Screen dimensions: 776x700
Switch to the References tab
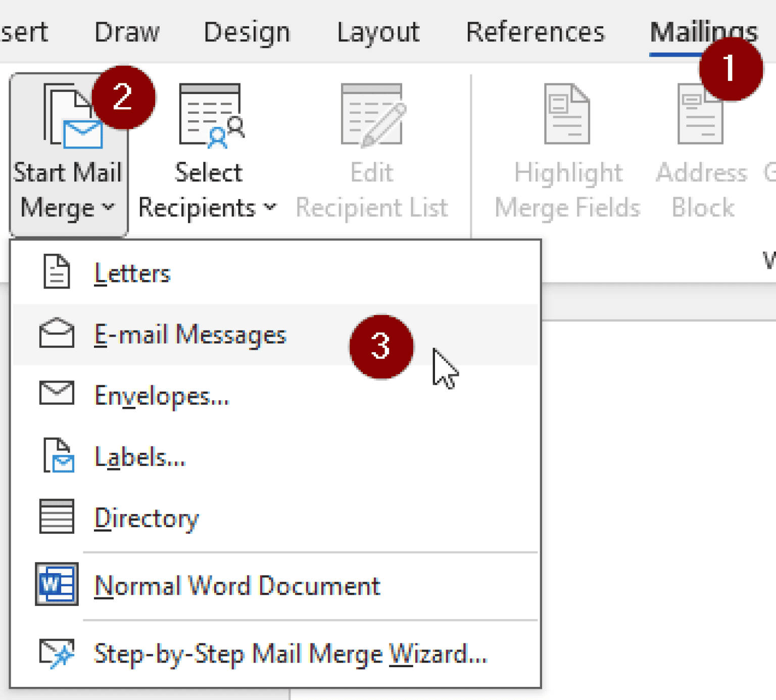(x=535, y=31)
